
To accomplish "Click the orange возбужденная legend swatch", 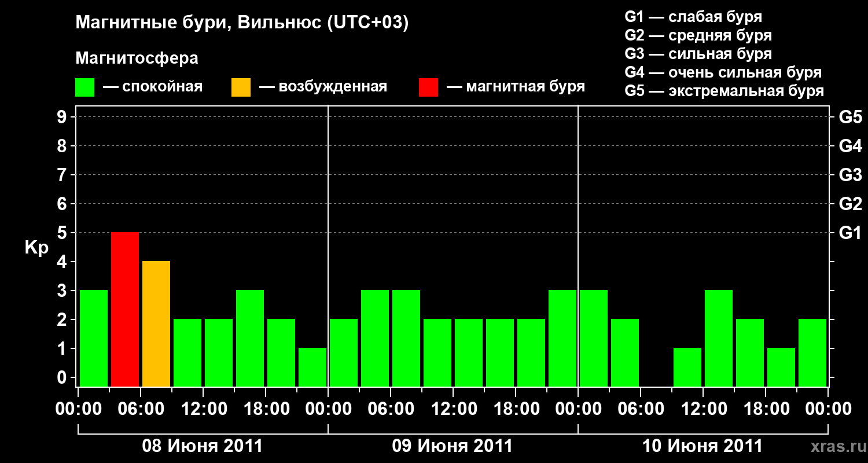I will coord(241,87).
